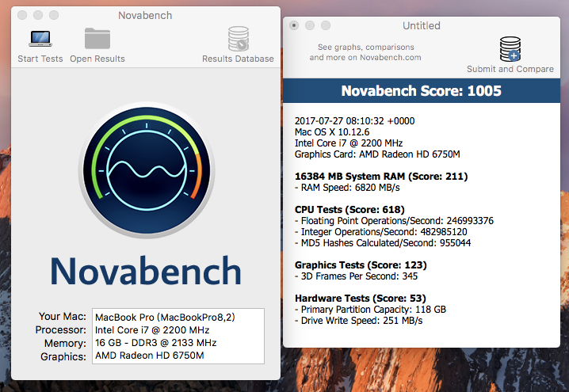Click the 'Hardware Tests (Score: 53)' heading
This screenshot has height=392, width=569.
point(361,298)
